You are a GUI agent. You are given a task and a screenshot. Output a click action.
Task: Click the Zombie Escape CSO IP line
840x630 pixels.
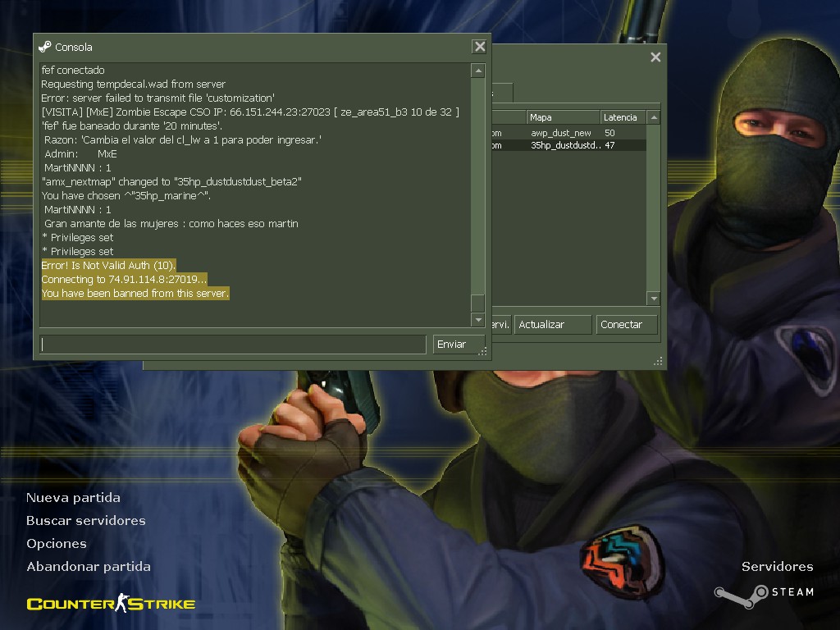pyautogui.click(x=250, y=112)
